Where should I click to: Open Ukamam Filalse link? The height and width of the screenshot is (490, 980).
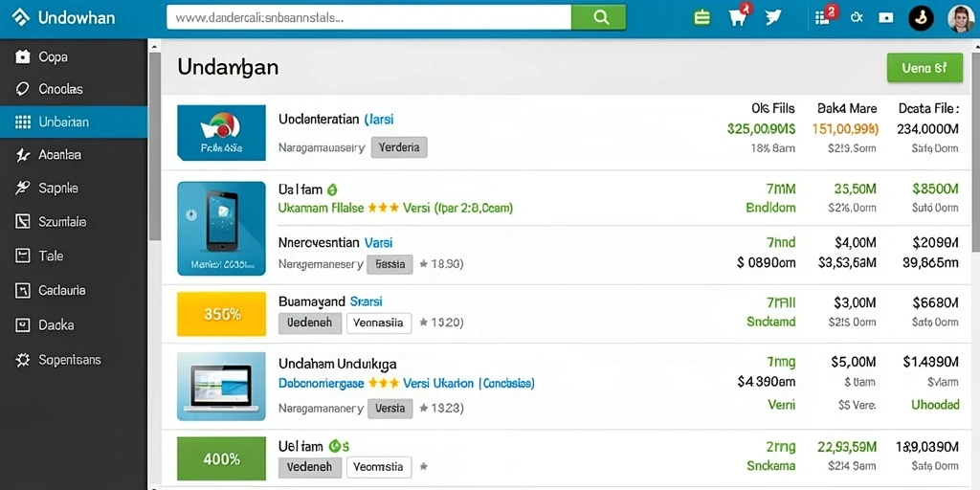pos(321,208)
